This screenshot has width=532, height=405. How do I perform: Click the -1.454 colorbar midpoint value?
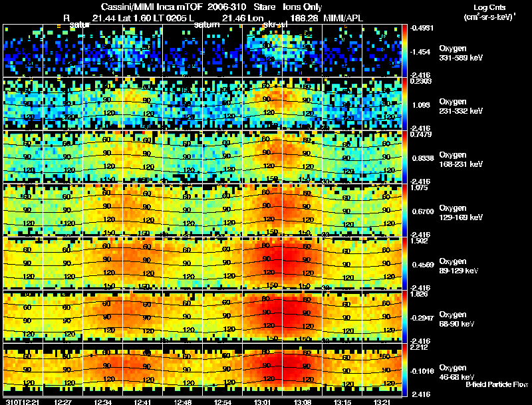click(420, 52)
